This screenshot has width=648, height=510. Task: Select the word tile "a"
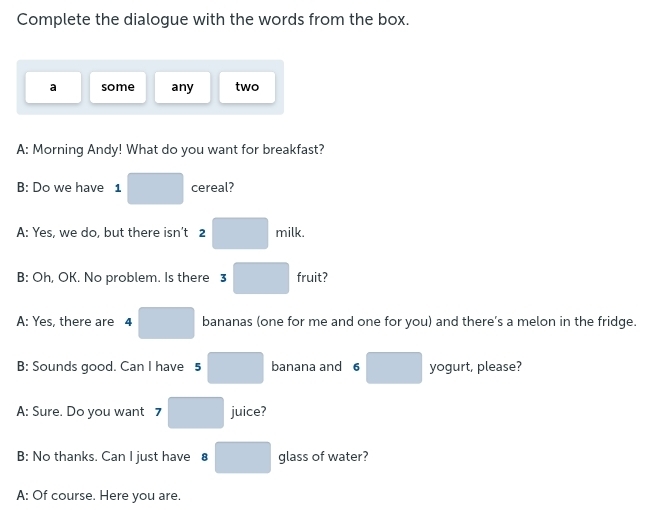tap(53, 87)
